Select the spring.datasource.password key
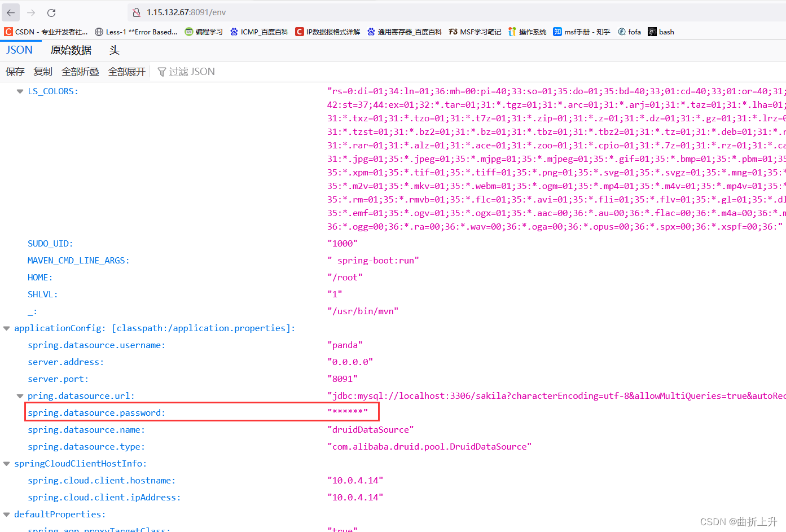The width and height of the screenshot is (786, 532). pos(96,413)
